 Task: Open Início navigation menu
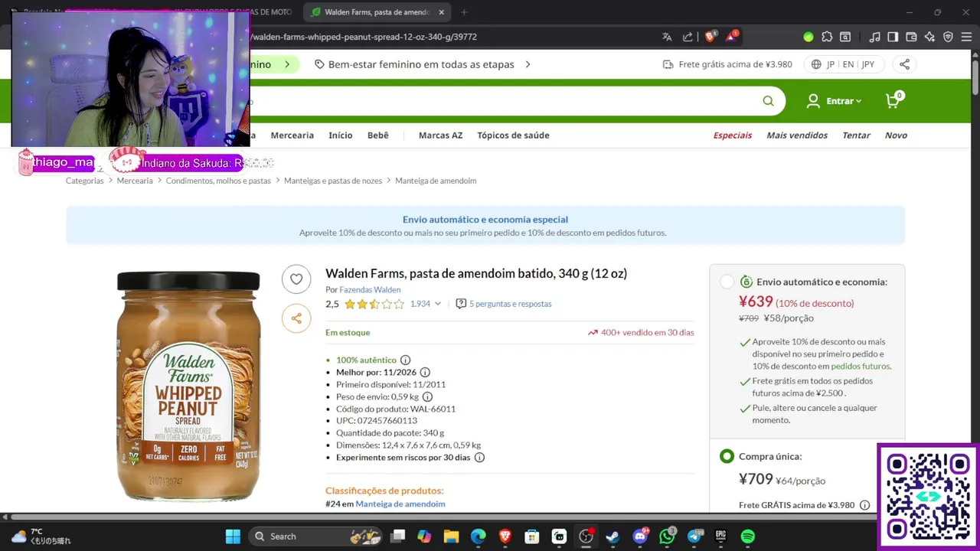tap(341, 135)
